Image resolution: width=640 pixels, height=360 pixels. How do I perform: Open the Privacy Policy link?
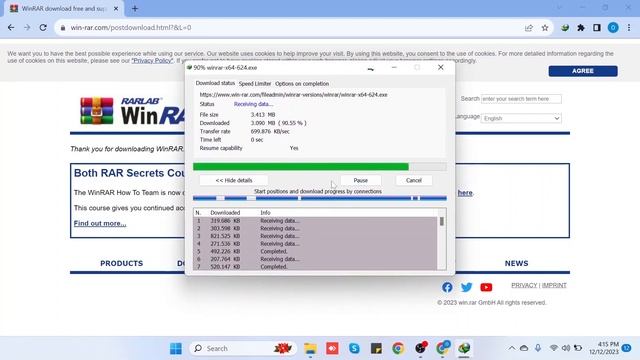click(152, 60)
